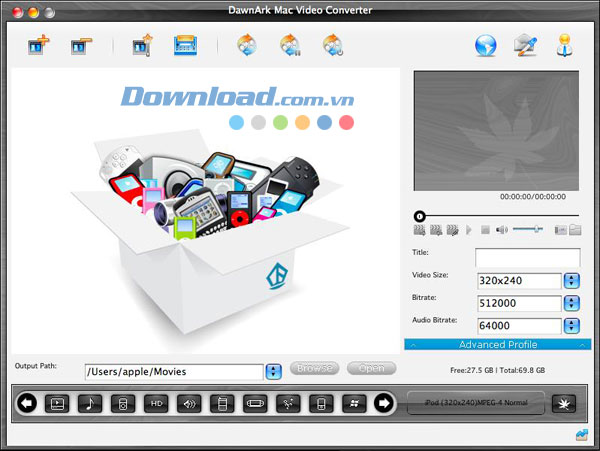Click the remove video file icon
This screenshot has width=600, height=451.
coord(81,45)
